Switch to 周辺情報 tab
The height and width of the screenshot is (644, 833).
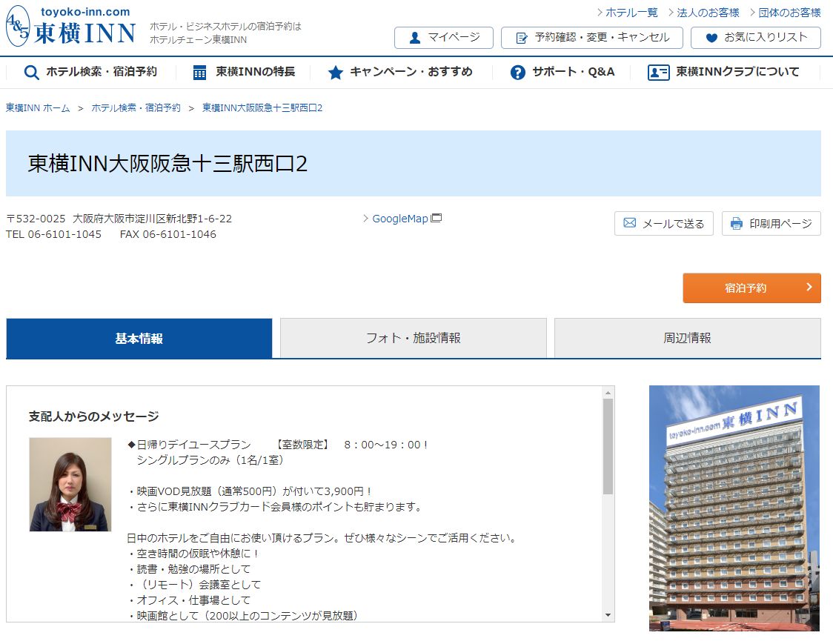tap(687, 338)
